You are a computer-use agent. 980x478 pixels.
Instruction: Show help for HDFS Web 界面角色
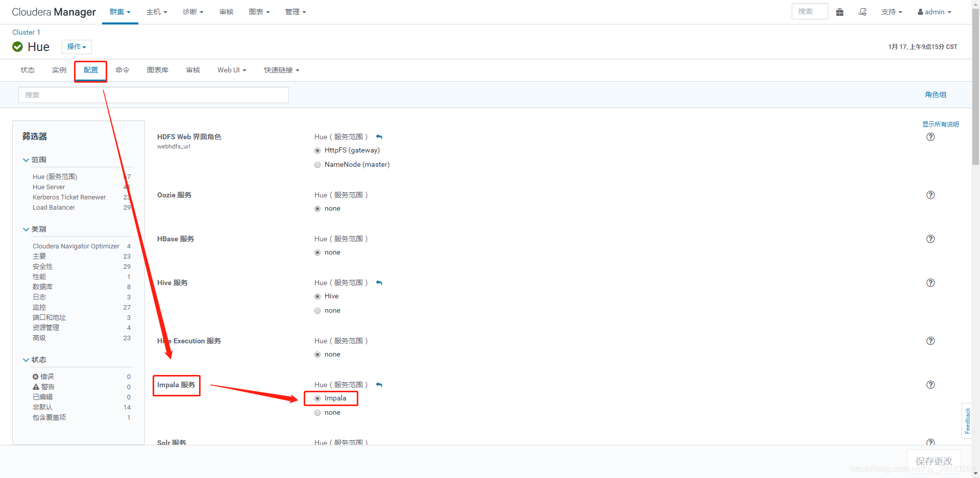pos(930,137)
